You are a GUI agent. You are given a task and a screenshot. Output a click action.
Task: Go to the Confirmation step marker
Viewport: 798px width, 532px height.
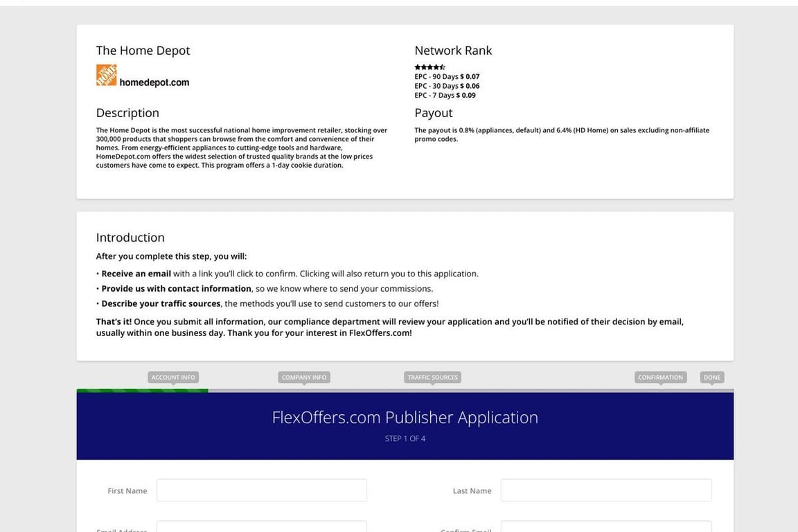(x=660, y=378)
